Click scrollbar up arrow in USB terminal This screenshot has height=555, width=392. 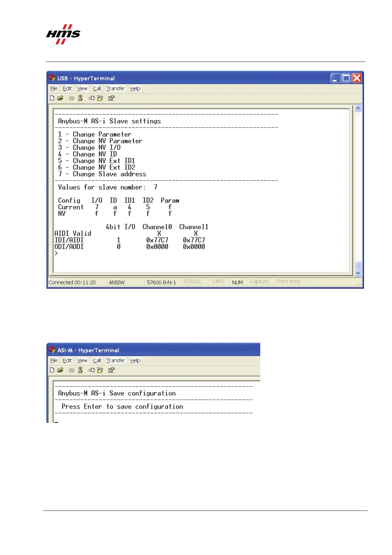[x=358, y=108]
